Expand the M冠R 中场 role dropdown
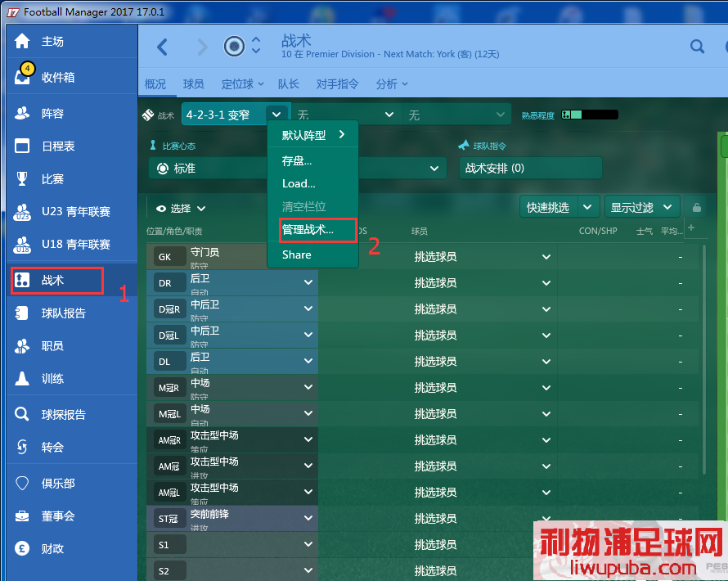 click(x=308, y=386)
